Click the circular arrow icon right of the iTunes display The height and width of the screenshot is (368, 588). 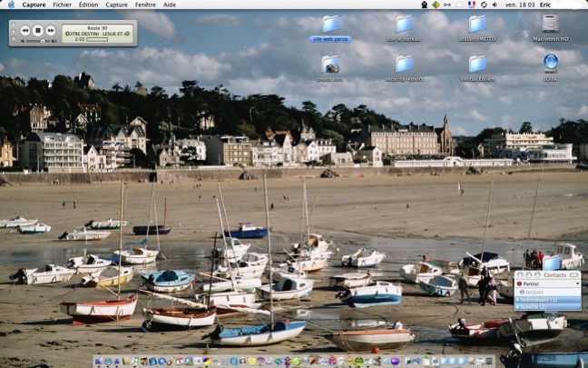coord(127,34)
